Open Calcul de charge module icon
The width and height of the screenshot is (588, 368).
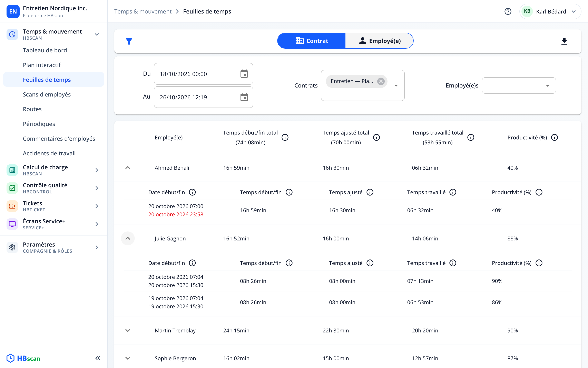point(12,170)
